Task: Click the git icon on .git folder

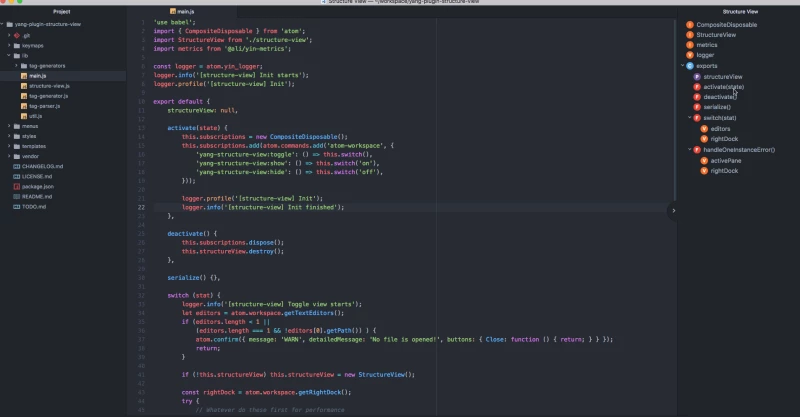Action: 18,34
